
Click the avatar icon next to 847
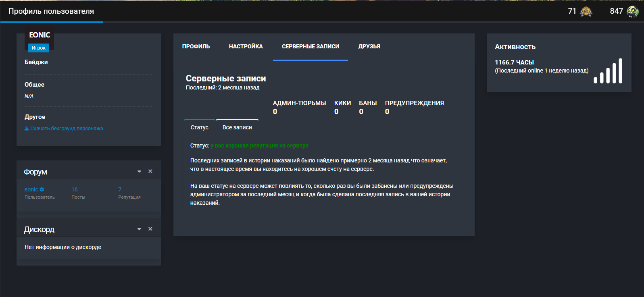(x=632, y=11)
